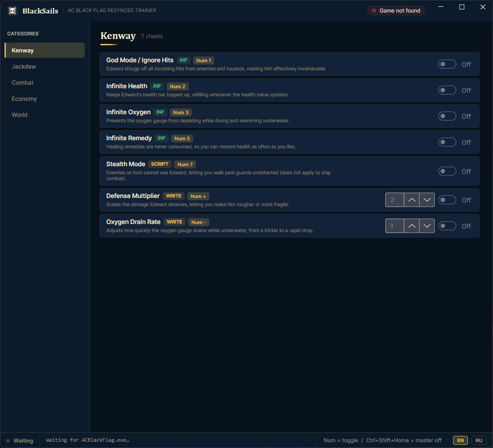Raise Oxygen Drain Rate with up arrow
Screen dimensions: 493x448
point(411,226)
